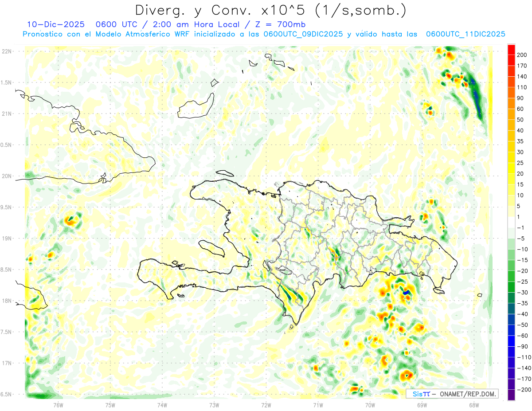
Task: Click the "70W" longitude label
Action: click(370, 404)
